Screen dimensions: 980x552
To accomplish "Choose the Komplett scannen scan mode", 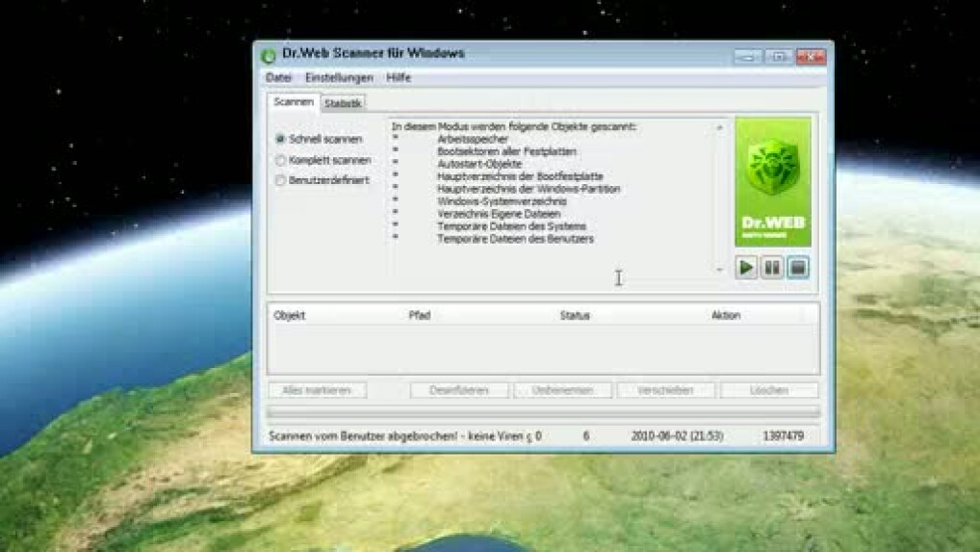I will (x=281, y=160).
